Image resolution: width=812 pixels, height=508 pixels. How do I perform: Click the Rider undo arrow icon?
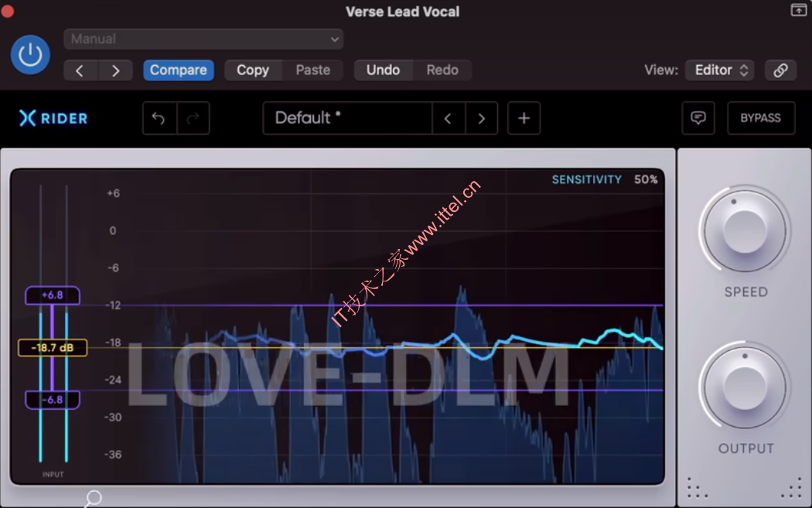coord(159,118)
